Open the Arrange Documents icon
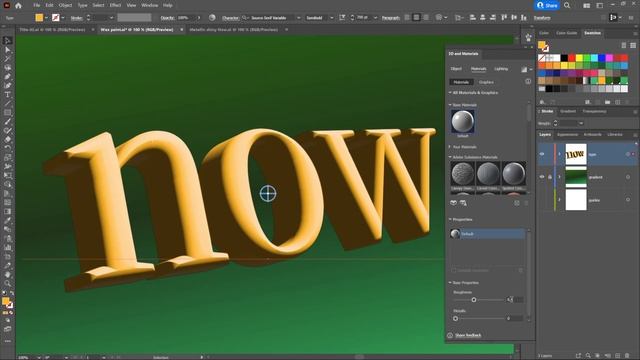This screenshot has height=360, width=640. point(587,5)
